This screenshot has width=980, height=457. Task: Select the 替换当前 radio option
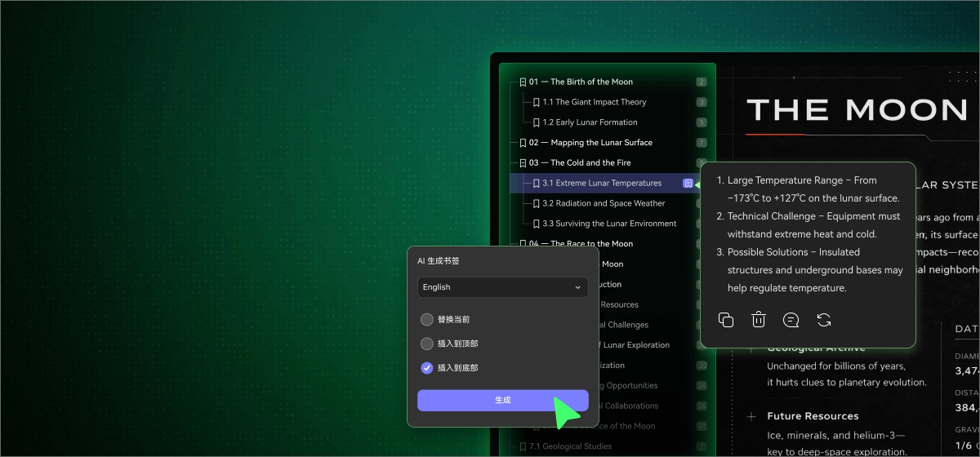point(427,320)
